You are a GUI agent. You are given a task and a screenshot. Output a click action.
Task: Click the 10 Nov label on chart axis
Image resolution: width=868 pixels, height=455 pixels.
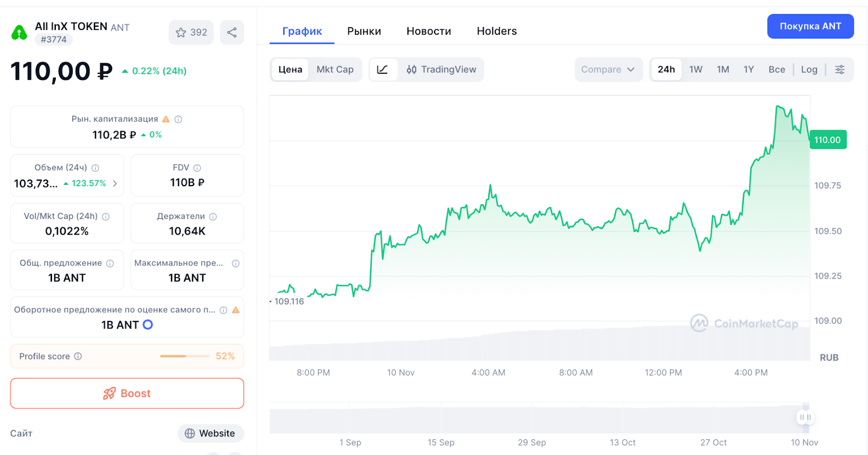point(401,372)
